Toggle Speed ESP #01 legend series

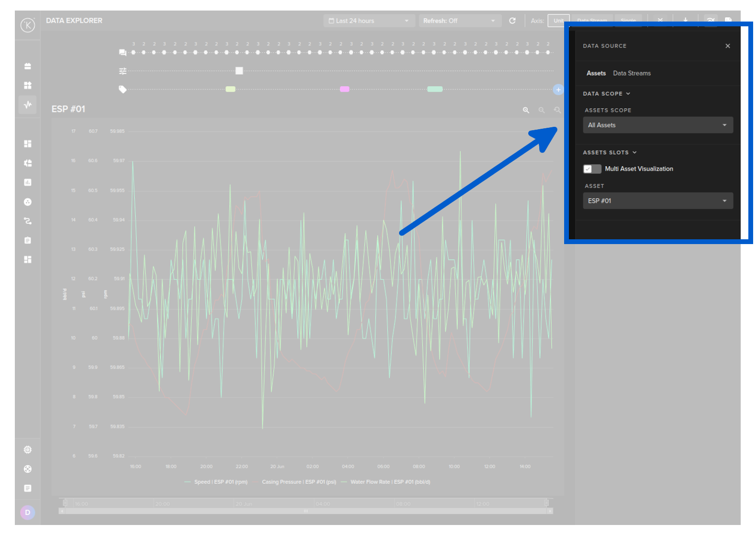coord(221,482)
